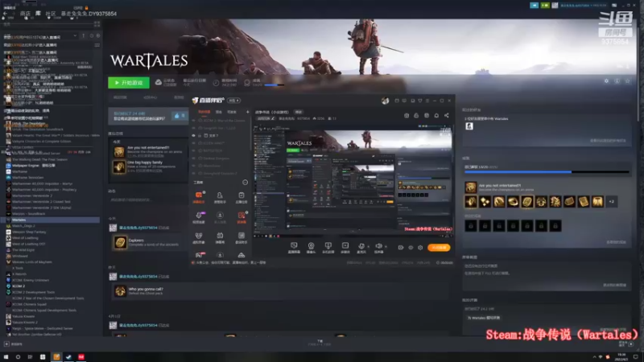Toggle visibility of BATTLETECH source
Viewport: 644px width, 362px height.
click(194, 150)
